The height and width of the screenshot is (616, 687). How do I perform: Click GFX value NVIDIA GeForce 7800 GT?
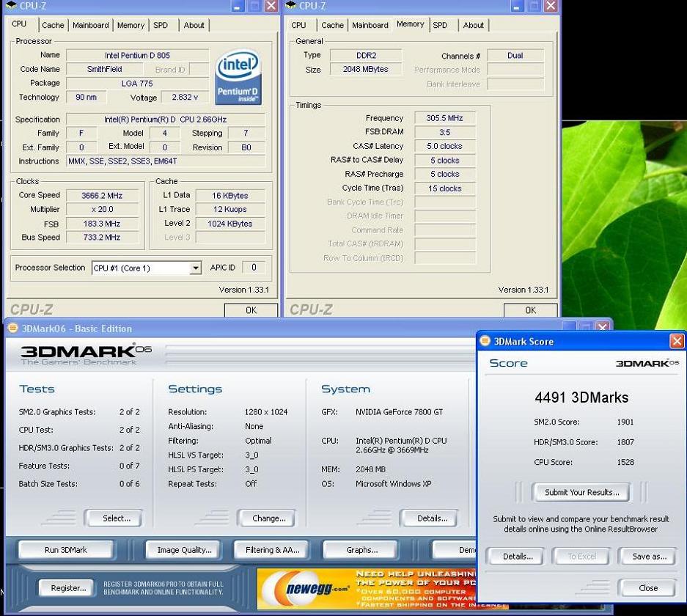[399, 412]
